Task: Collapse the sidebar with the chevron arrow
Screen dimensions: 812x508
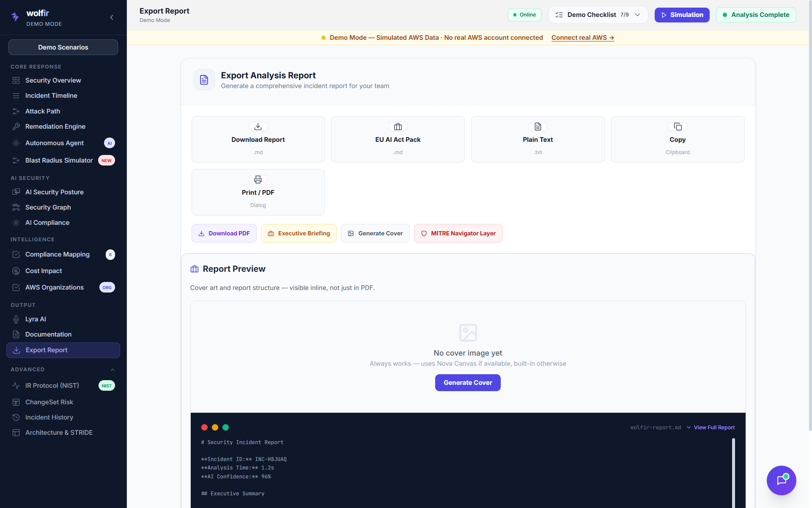Action: pos(112,17)
